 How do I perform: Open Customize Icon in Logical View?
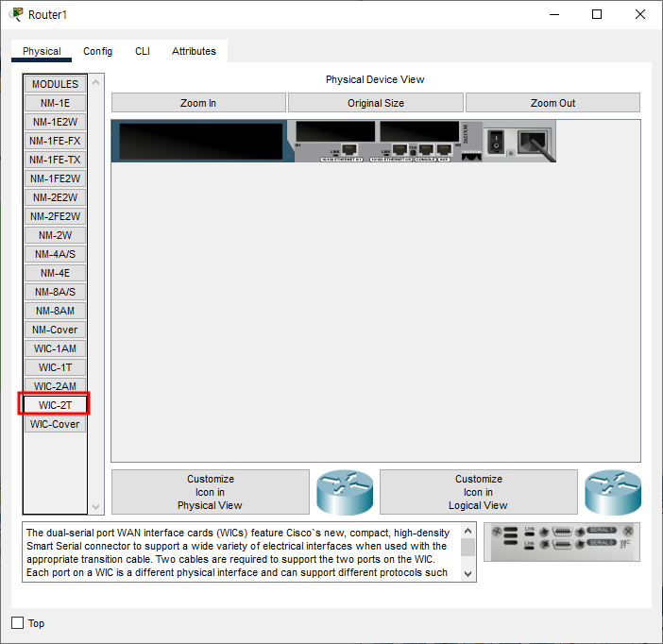[x=478, y=492]
